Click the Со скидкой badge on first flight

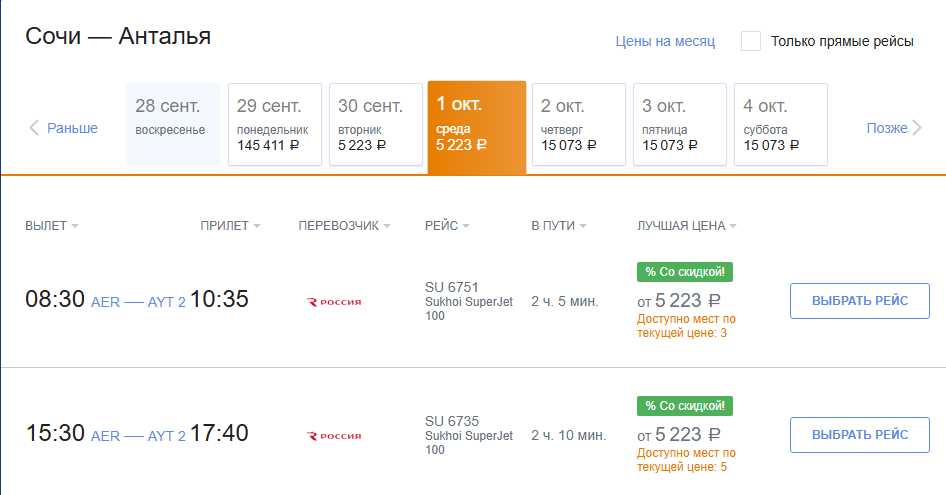(x=685, y=271)
